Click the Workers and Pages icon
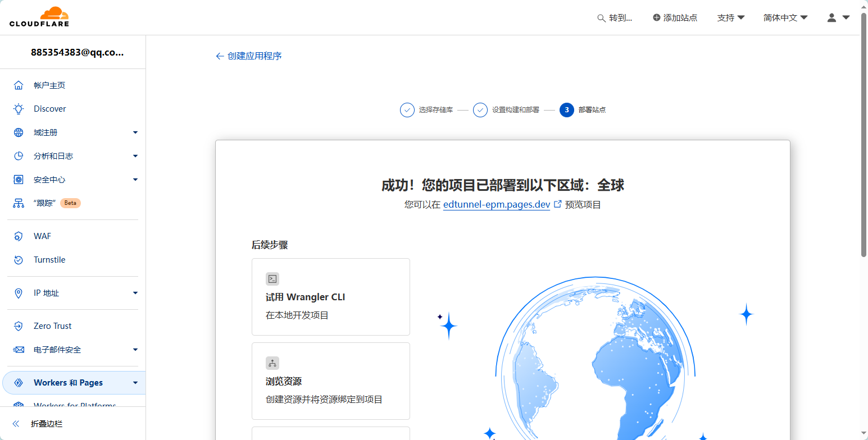This screenshot has width=868, height=440. tap(19, 383)
